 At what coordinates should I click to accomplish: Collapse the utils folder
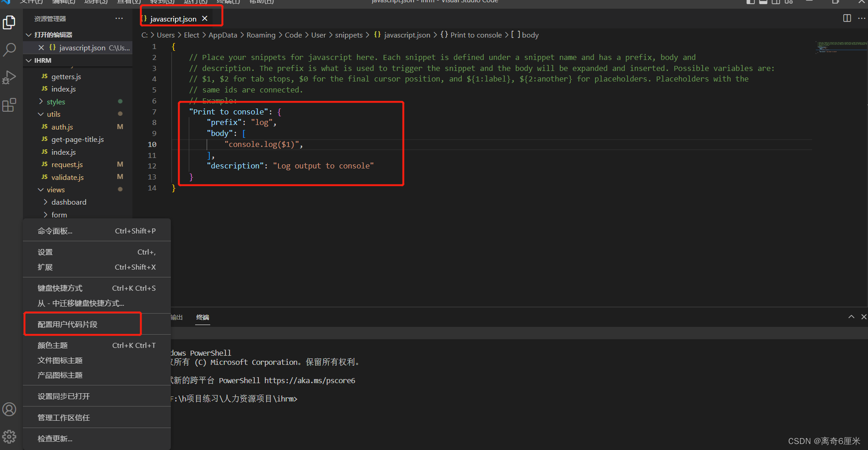41,114
